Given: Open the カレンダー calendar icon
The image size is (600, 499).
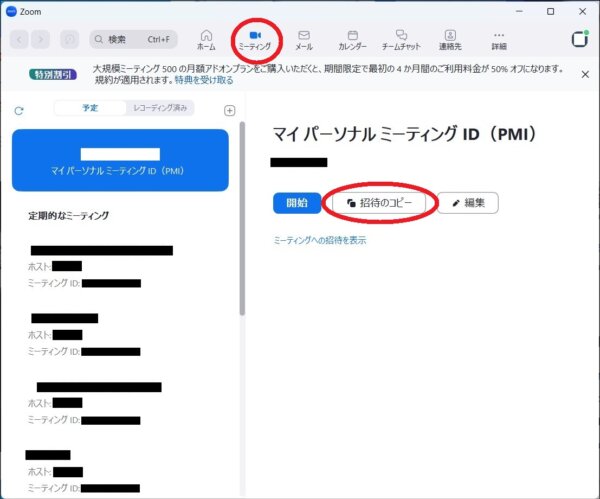Looking at the screenshot, I should coord(352,35).
